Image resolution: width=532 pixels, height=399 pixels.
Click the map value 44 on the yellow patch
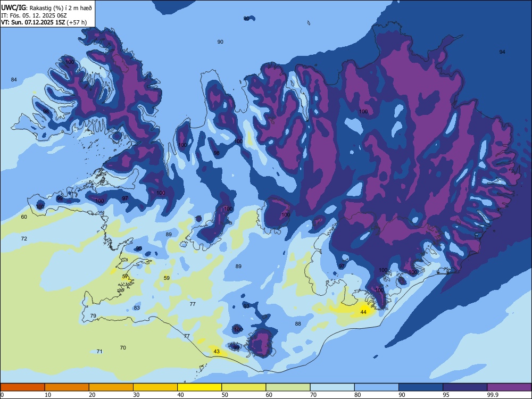[x=363, y=312]
